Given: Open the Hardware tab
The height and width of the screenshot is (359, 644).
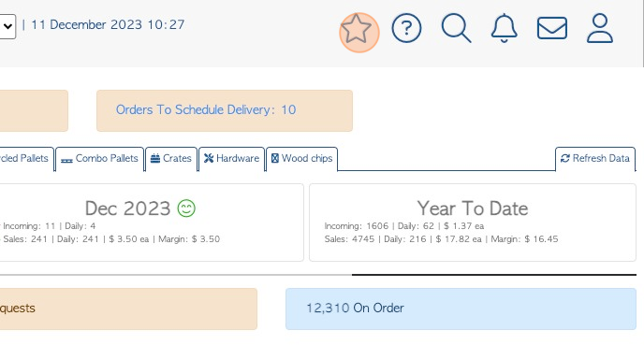Looking at the screenshot, I should (x=231, y=159).
